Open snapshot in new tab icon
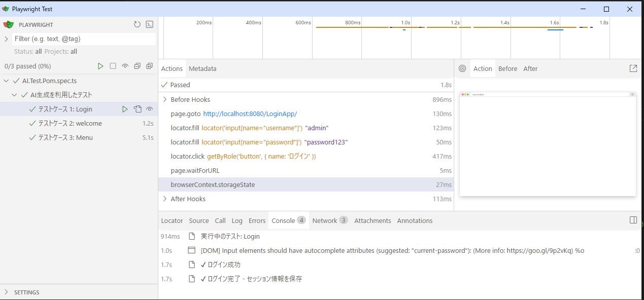Viewport: 644px width, 300px height. (x=633, y=68)
